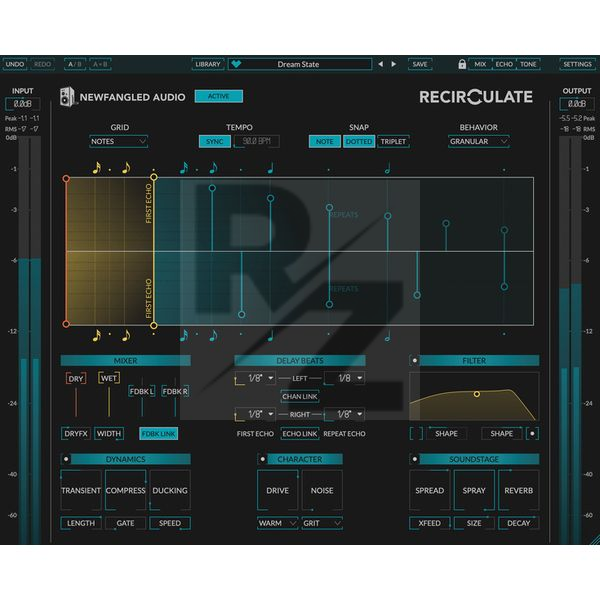Open the GRIT noise type dropdown
This screenshot has height=600, width=600.
pyautogui.click(x=322, y=523)
